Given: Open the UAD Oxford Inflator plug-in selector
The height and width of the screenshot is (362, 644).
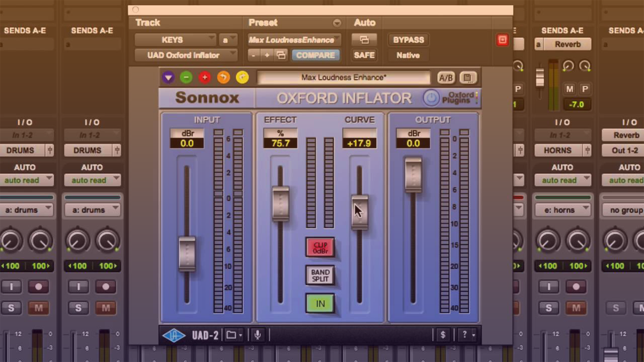Looking at the screenshot, I should point(186,55).
